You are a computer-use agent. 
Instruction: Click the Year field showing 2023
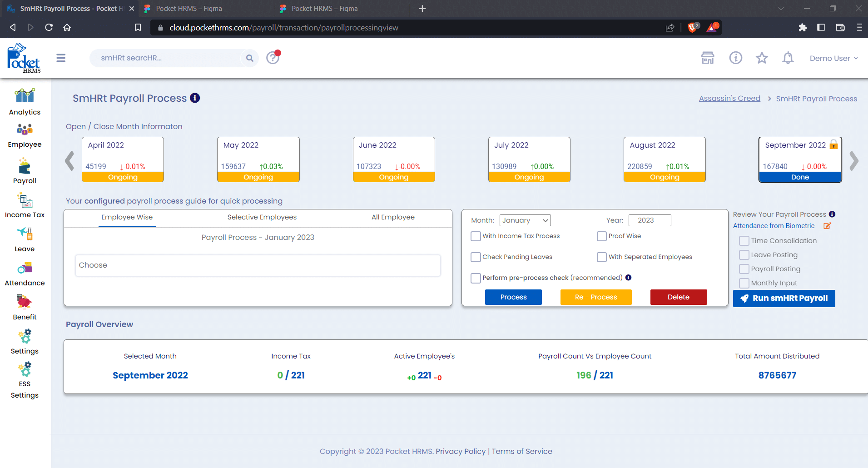tap(650, 220)
